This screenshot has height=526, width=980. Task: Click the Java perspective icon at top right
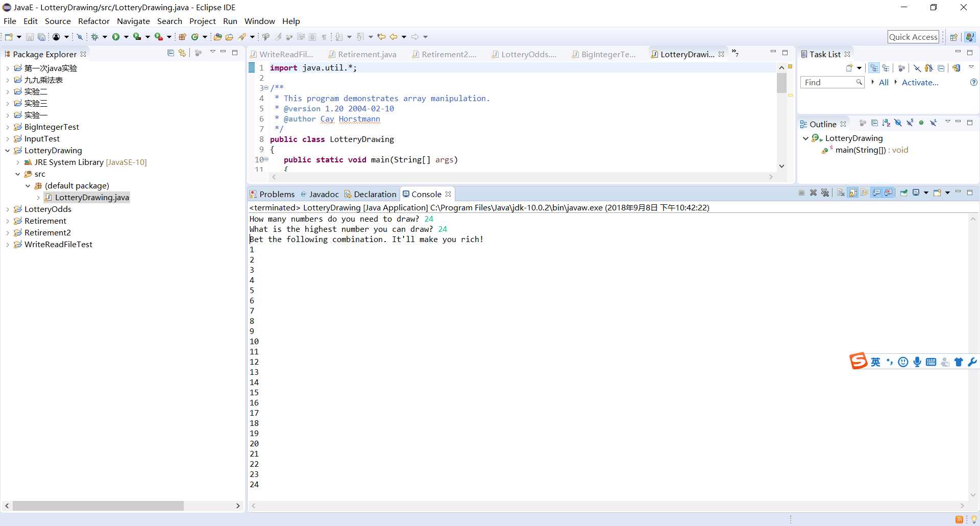[970, 37]
